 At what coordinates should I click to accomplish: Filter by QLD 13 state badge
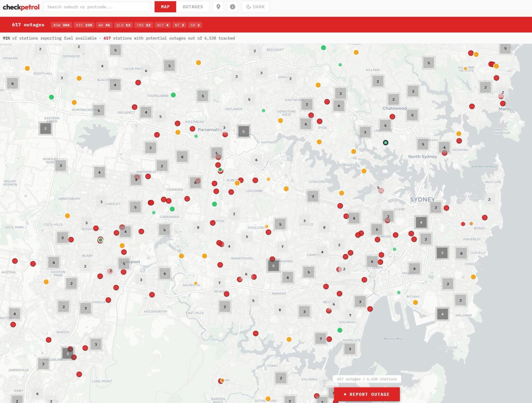coord(123,25)
